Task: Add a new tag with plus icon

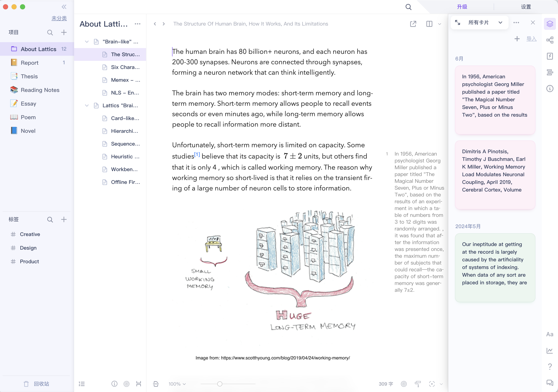Action: [x=64, y=219]
